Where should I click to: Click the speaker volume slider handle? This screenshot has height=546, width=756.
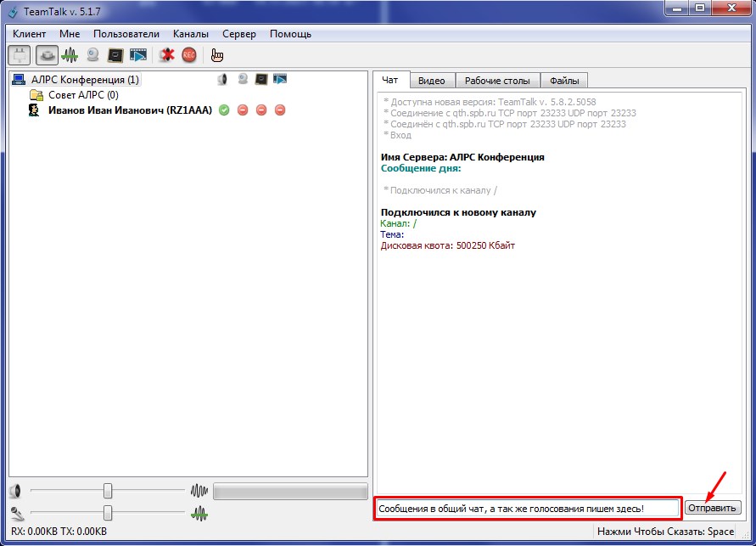click(x=108, y=491)
